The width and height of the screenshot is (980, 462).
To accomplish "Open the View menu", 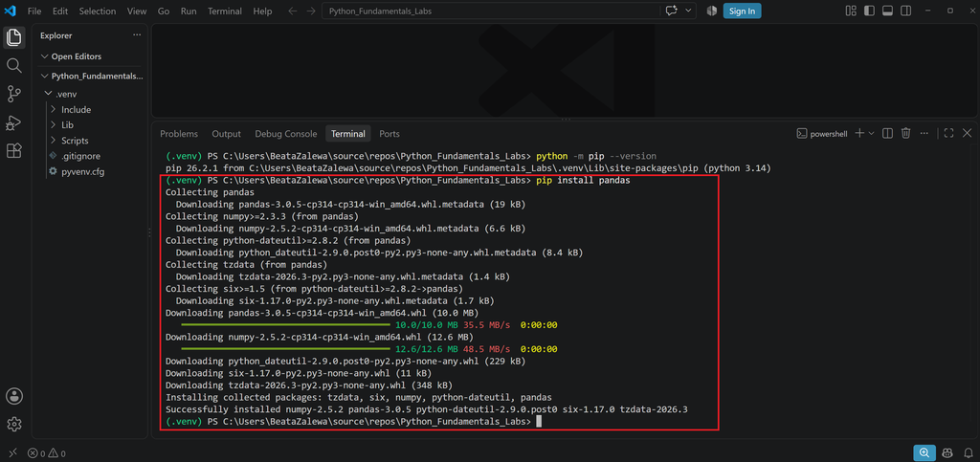I will tap(136, 11).
